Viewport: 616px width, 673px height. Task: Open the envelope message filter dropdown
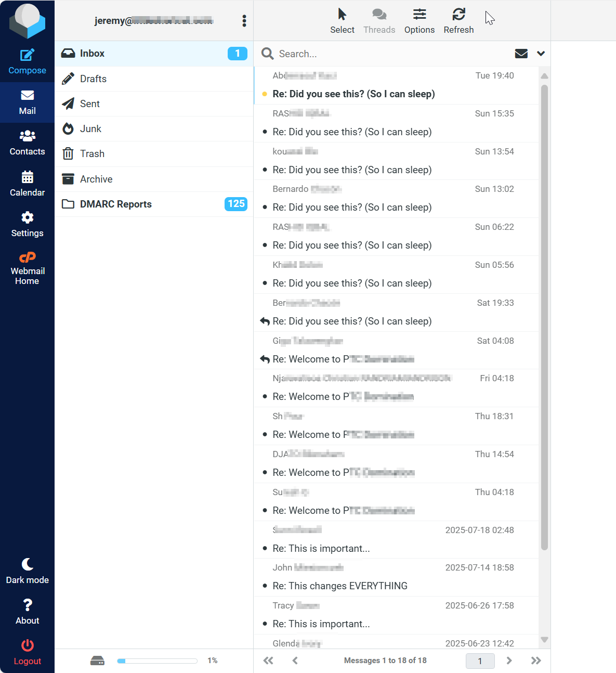pyautogui.click(x=521, y=54)
